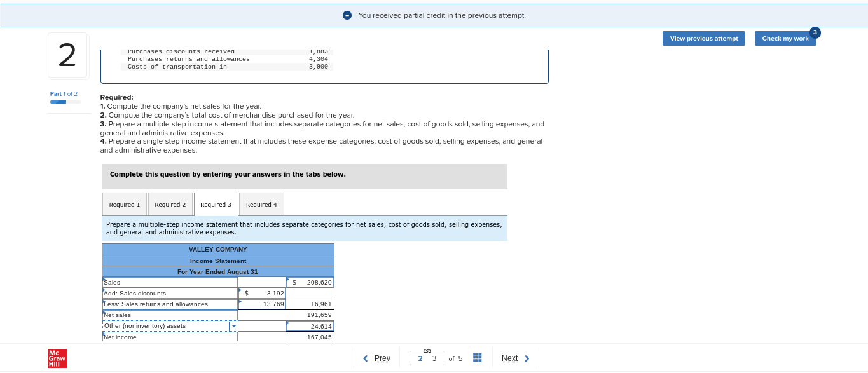868x373 pixels.
Task: Open the page number field dropdown box
Action: (x=426, y=358)
